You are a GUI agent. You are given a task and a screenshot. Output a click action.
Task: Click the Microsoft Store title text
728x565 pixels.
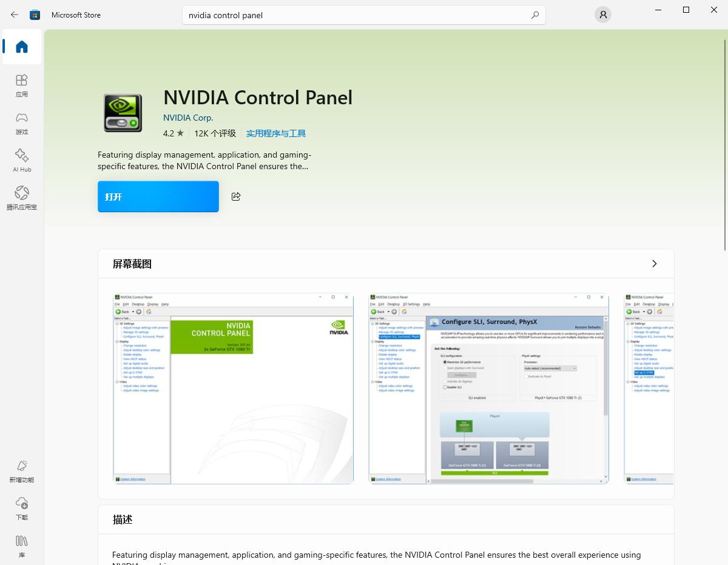[76, 15]
